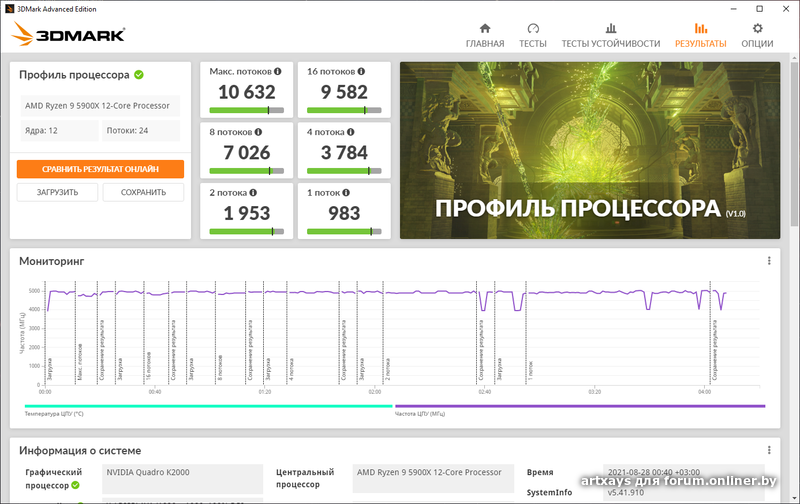Click the Results bar chart icon
800x504 pixels.
(701, 29)
